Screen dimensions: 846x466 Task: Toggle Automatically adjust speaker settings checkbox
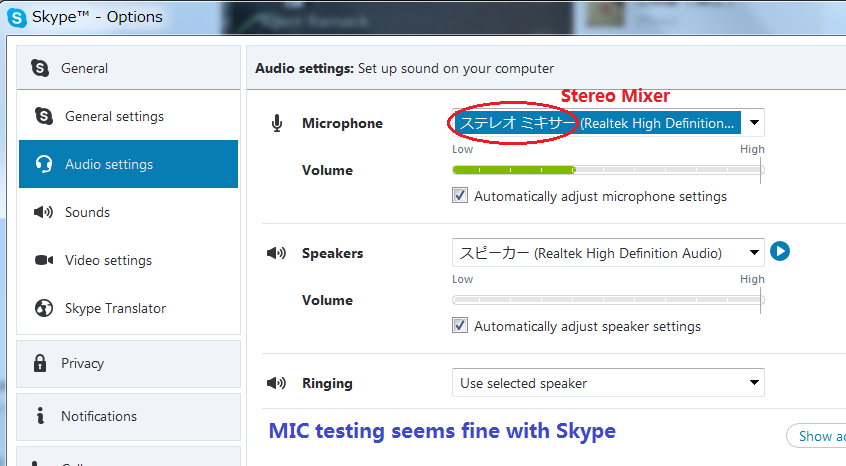pos(460,325)
